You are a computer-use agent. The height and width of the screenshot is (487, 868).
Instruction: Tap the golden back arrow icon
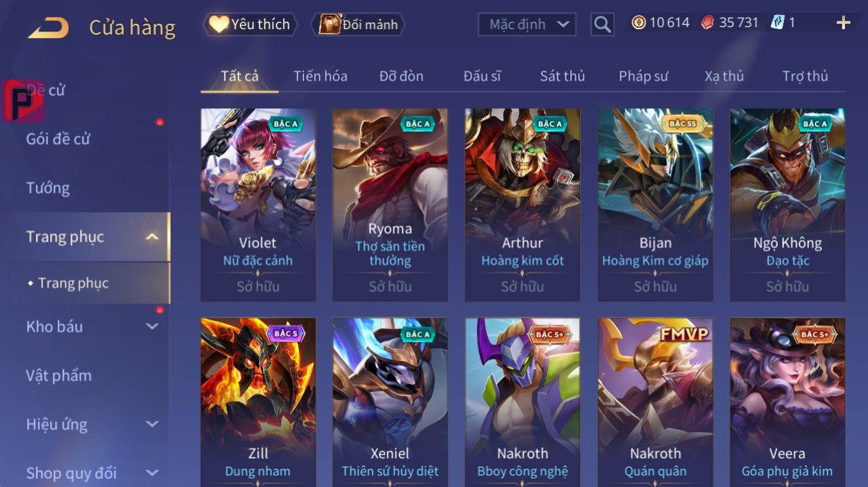click(x=48, y=28)
